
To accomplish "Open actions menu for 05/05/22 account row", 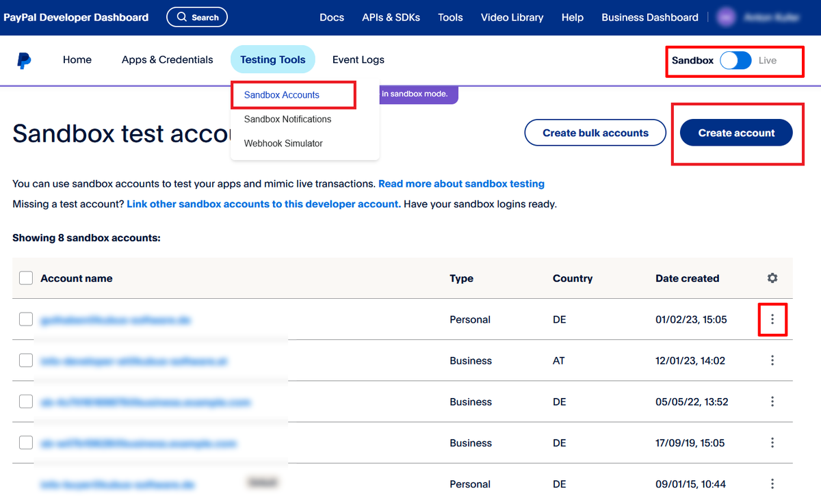I will pos(772,401).
